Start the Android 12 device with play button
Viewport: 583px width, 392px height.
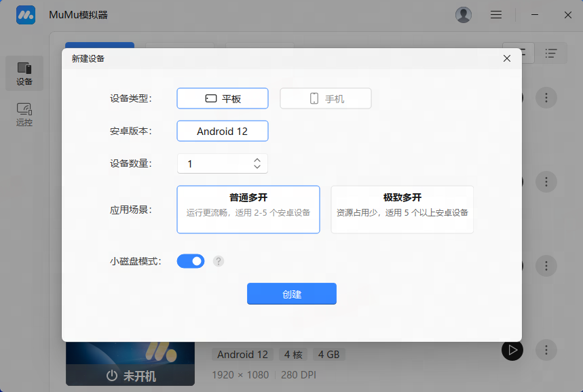pos(512,350)
